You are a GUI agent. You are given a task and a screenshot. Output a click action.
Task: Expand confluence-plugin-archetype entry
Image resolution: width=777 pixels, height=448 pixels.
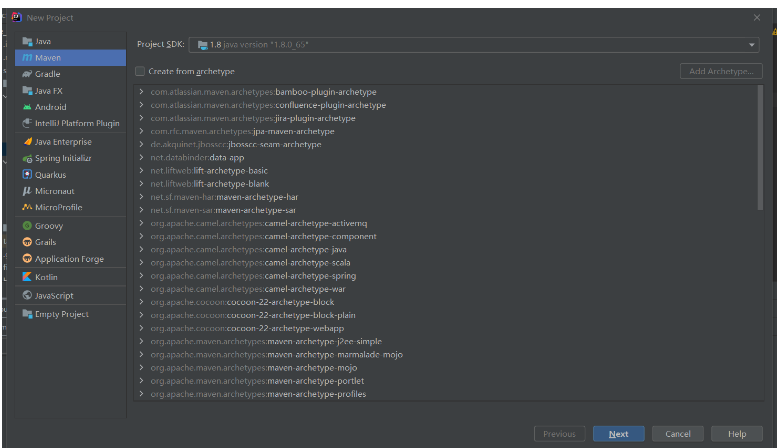coord(141,105)
